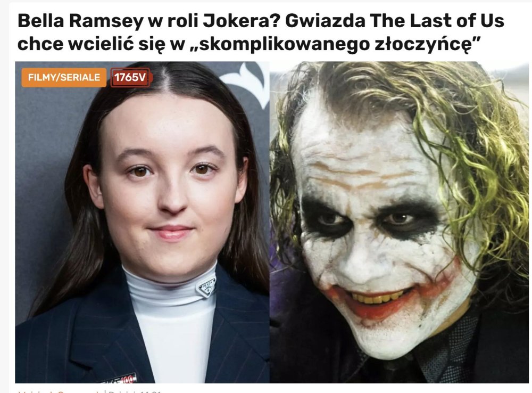
Task: Click the badge pin on the blazer lapel
Action: pyautogui.click(x=119, y=378)
